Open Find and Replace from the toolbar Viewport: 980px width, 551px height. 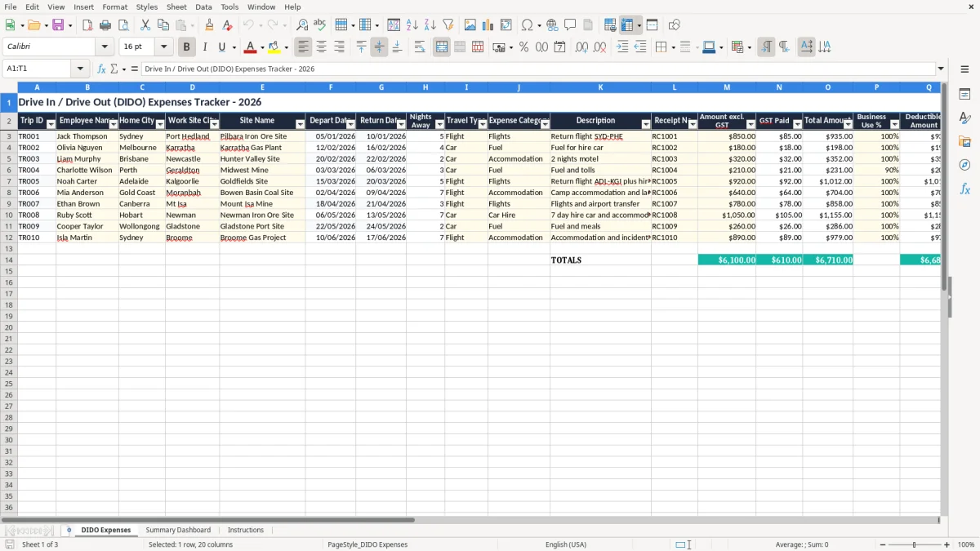pyautogui.click(x=302, y=25)
